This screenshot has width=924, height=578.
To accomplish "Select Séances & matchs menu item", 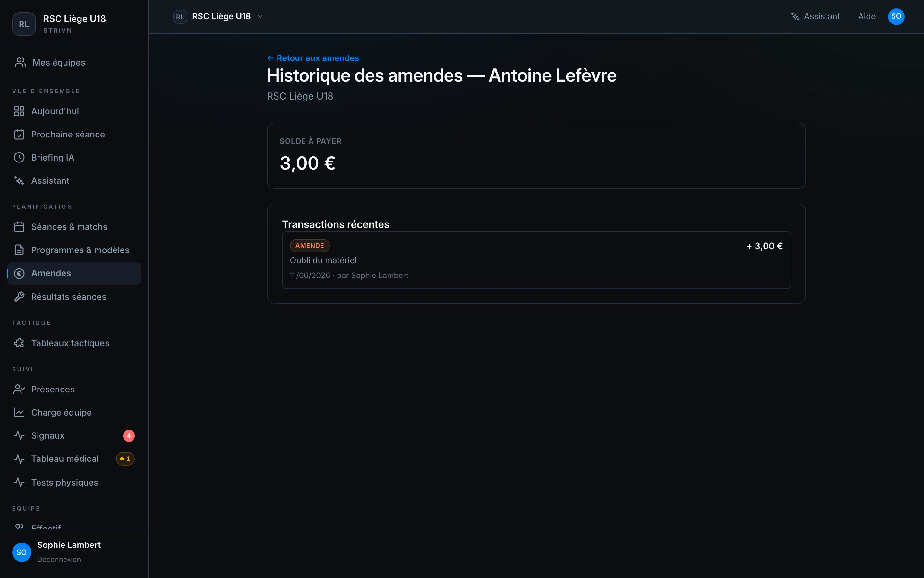I will point(74,227).
